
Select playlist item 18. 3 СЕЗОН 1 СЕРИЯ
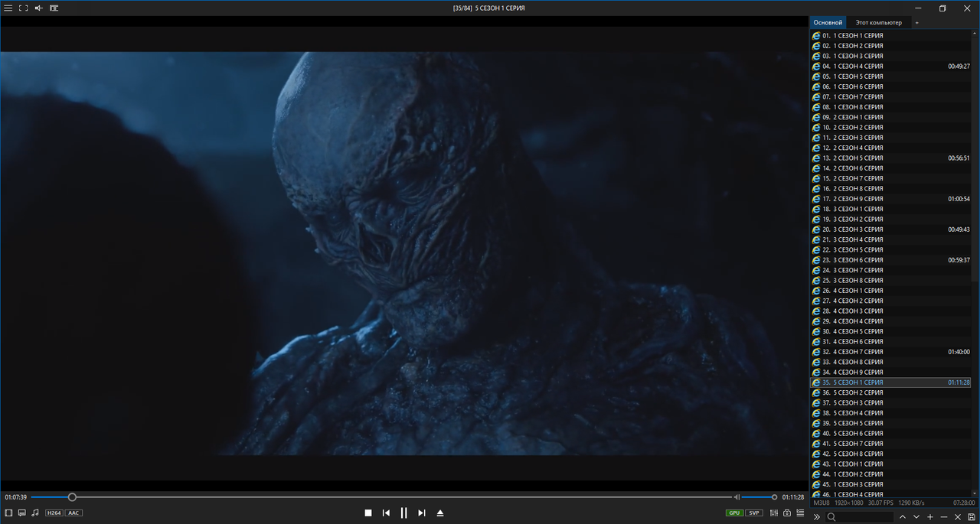[x=892, y=209]
